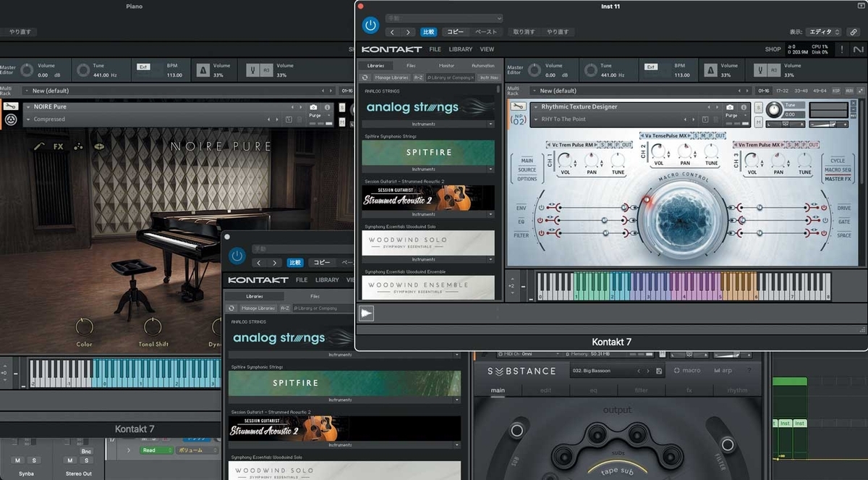Click wrench edit icon of Rhythmic Texture Designer
The width and height of the screenshot is (868, 480).
pyautogui.click(x=517, y=106)
